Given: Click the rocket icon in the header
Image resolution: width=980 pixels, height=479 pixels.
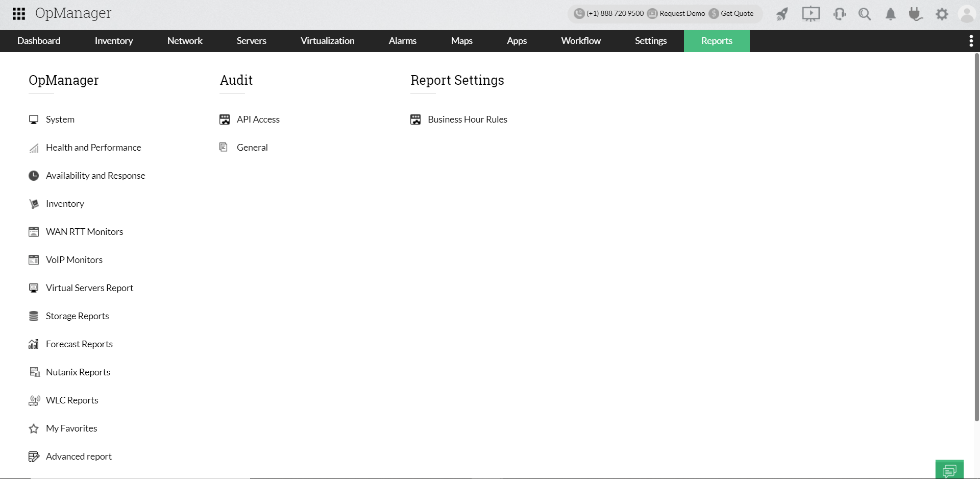Looking at the screenshot, I should 782,14.
